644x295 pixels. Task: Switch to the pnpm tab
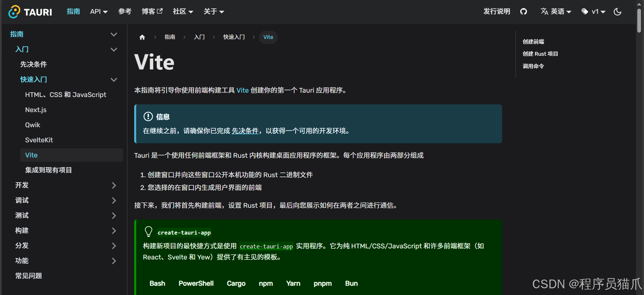tap(323, 284)
